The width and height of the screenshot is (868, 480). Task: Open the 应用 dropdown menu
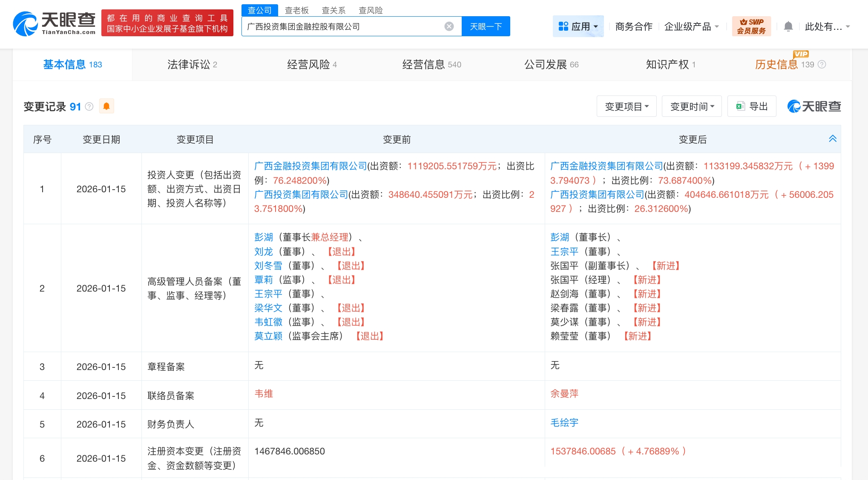578,26
